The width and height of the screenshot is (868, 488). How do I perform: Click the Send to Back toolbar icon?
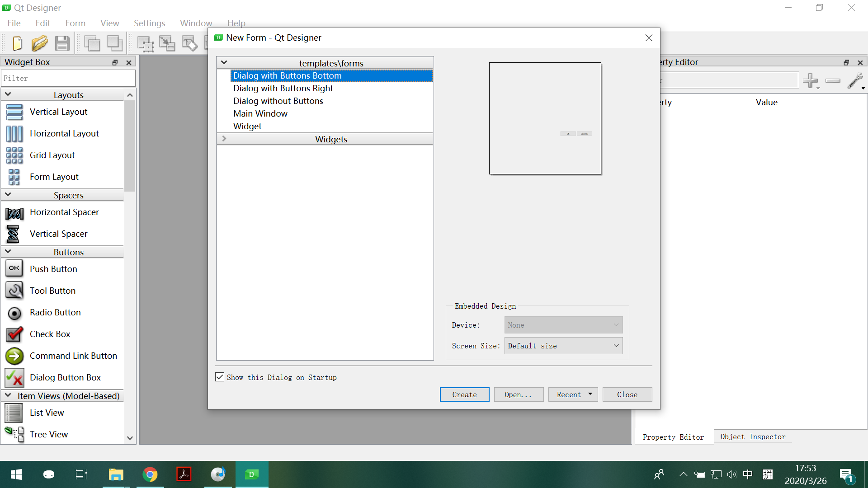[92, 43]
